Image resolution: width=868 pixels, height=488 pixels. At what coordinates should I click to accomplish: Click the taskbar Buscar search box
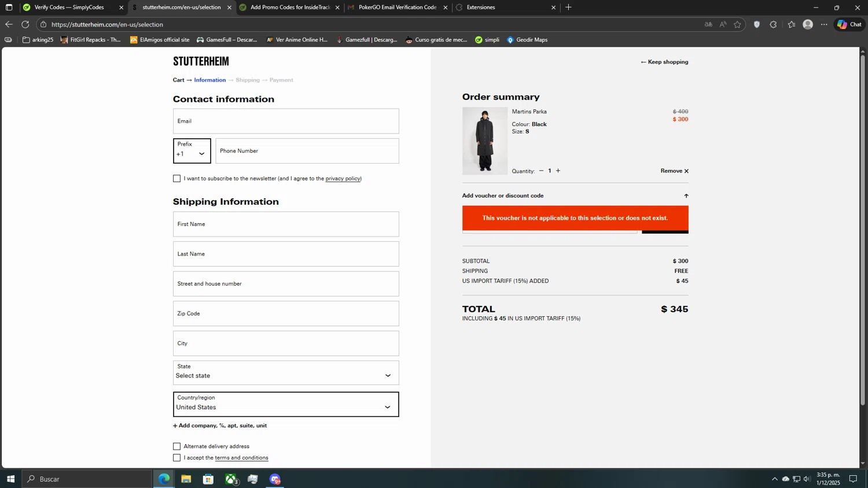(x=87, y=479)
